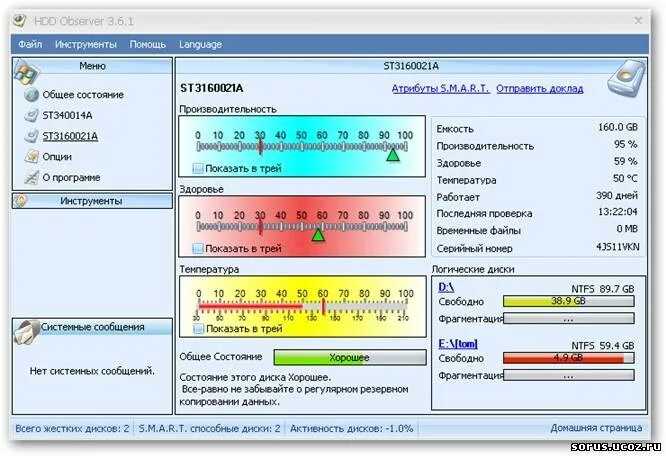This screenshot has width=666, height=456.
Task: Click the Хорошее overall status bar
Action: click(x=350, y=357)
